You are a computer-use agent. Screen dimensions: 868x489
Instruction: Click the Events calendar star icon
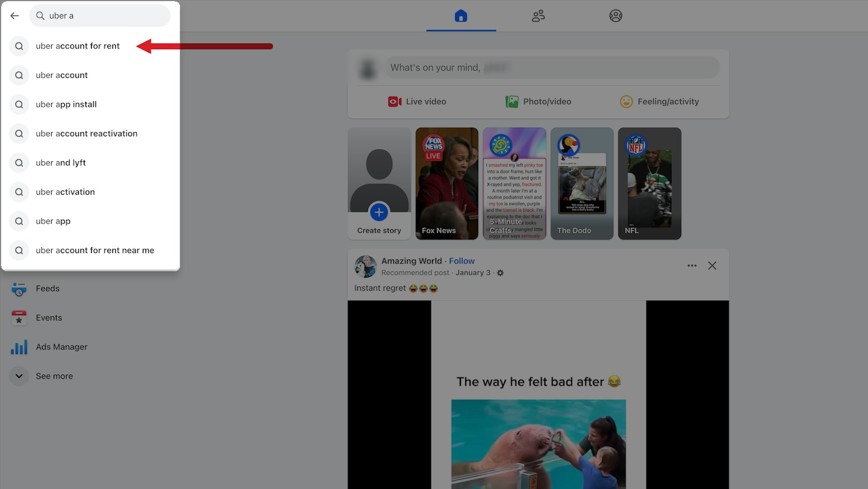tap(19, 318)
